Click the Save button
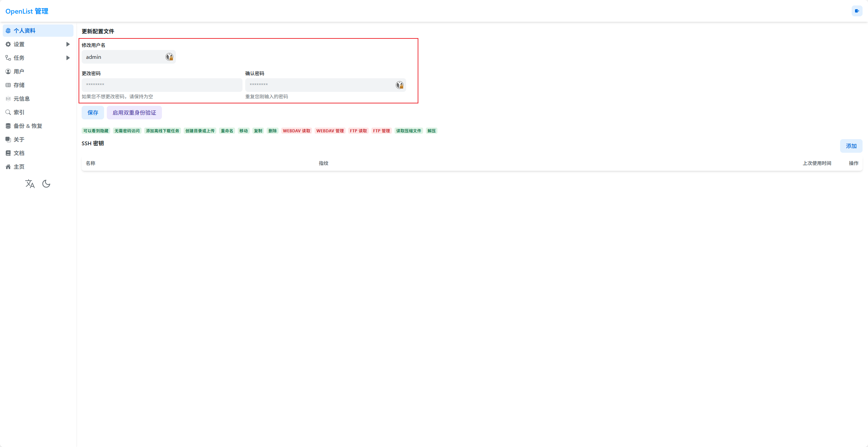 tap(93, 113)
